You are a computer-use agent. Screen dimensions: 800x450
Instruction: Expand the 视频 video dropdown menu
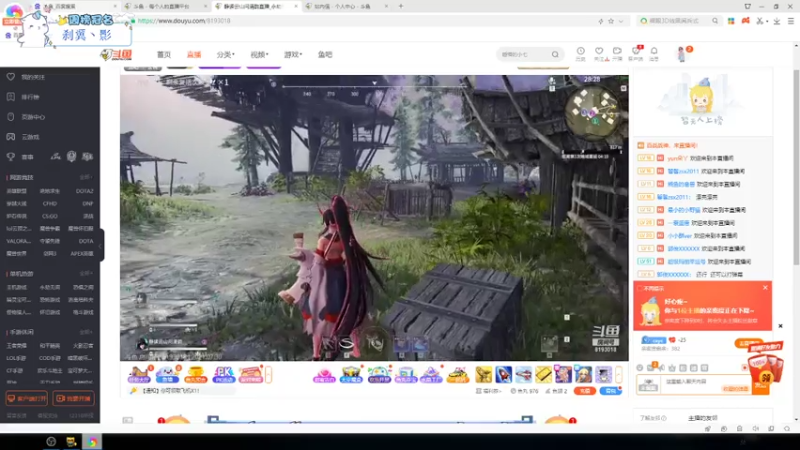[x=259, y=55]
